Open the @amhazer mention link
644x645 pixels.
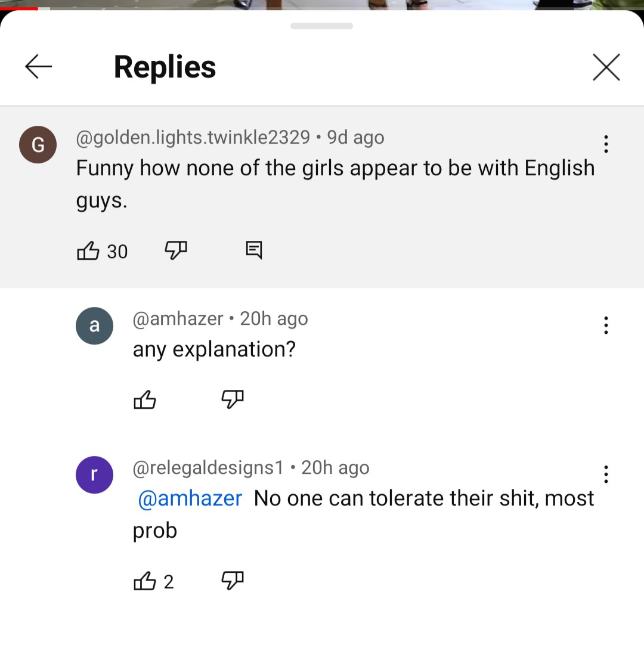(190, 498)
